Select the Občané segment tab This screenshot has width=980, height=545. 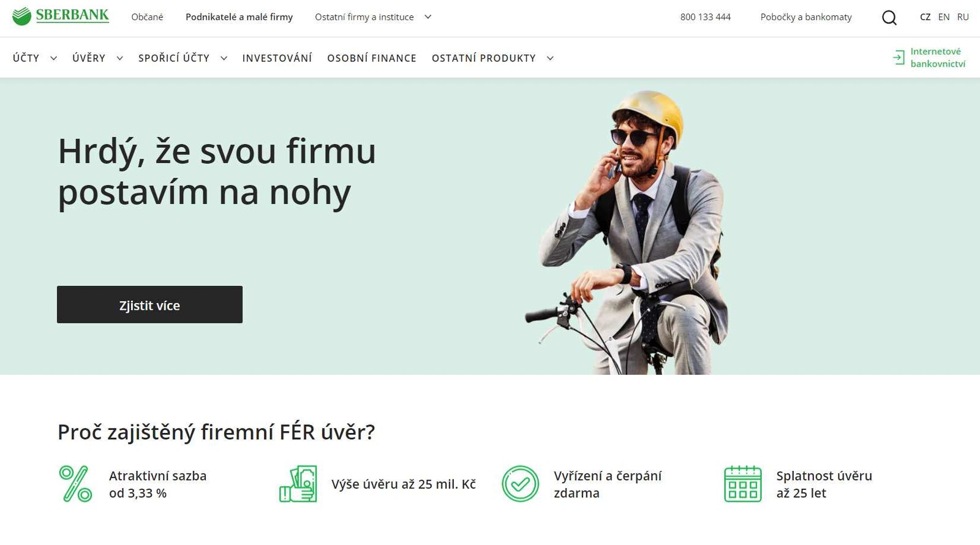[x=147, y=17]
